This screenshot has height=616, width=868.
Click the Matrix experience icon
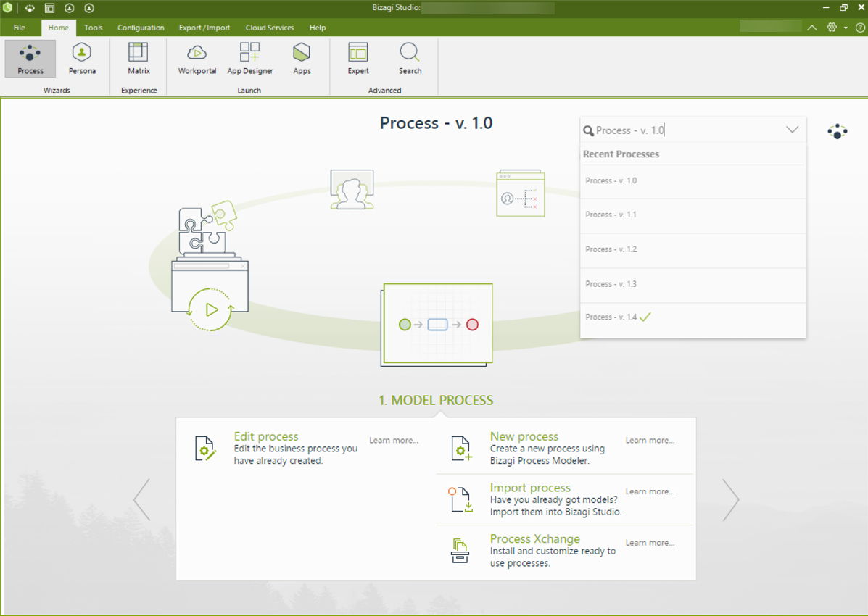139,59
